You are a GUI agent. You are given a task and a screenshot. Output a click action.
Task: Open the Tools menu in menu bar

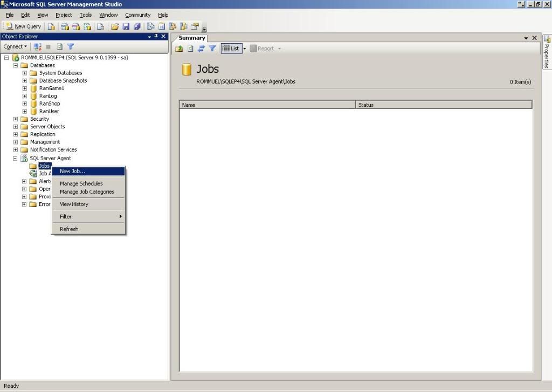(x=85, y=15)
